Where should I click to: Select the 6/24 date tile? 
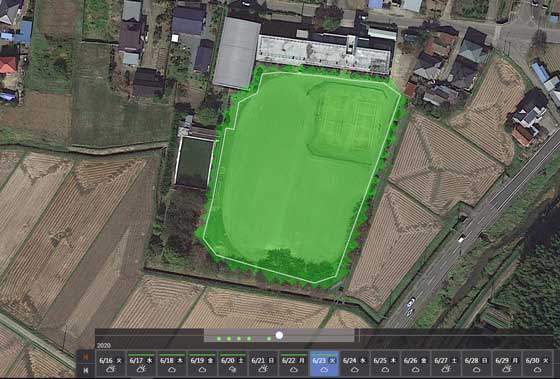(354, 364)
